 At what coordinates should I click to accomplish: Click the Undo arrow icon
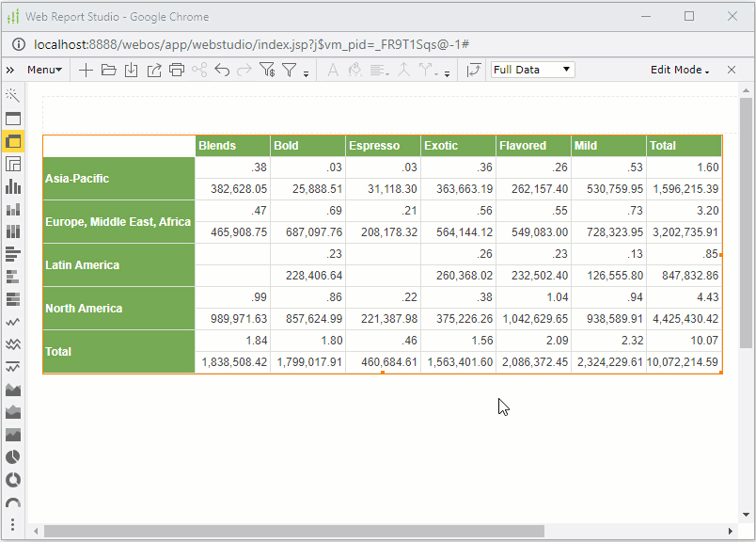tap(222, 70)
